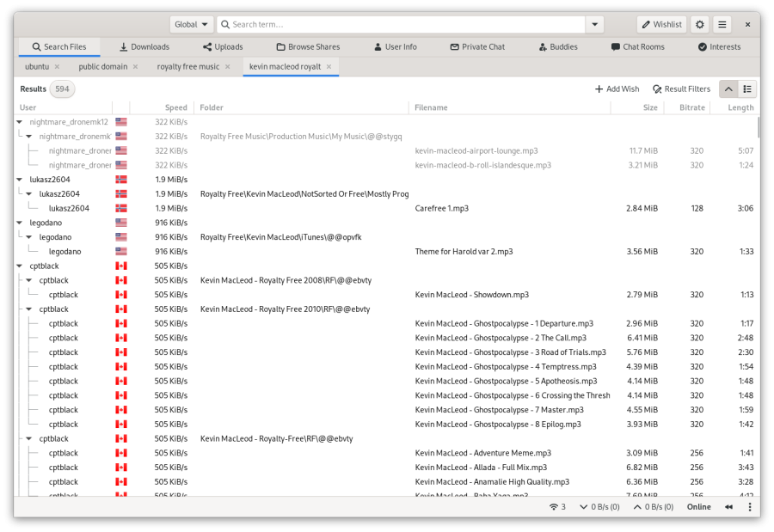Click the results list vertical scrollbar

(758, 128)
